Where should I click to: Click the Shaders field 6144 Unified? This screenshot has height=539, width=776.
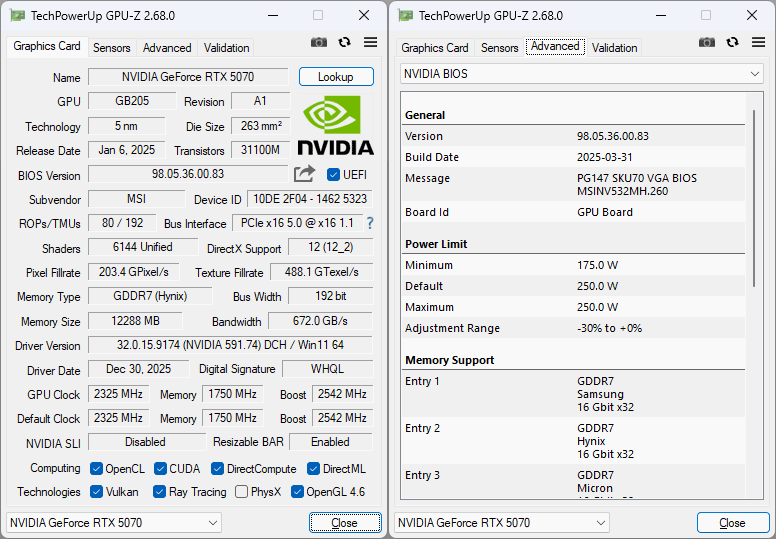143,247
